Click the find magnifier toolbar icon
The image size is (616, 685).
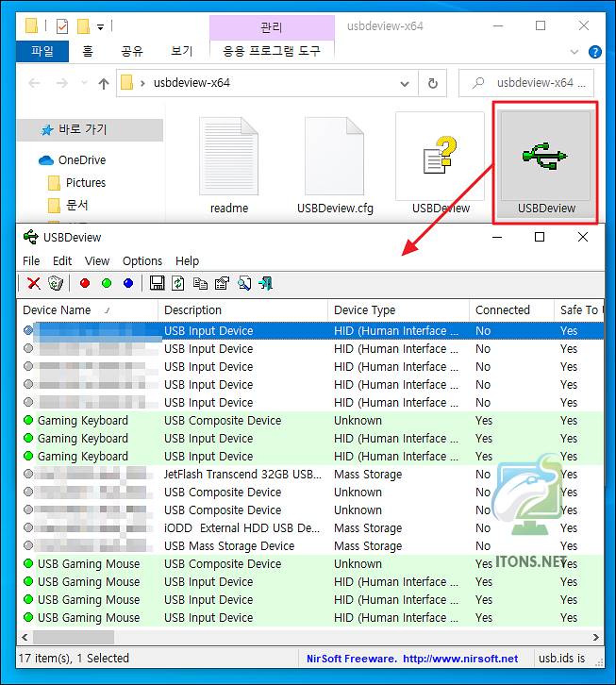(x=244, y=283)
